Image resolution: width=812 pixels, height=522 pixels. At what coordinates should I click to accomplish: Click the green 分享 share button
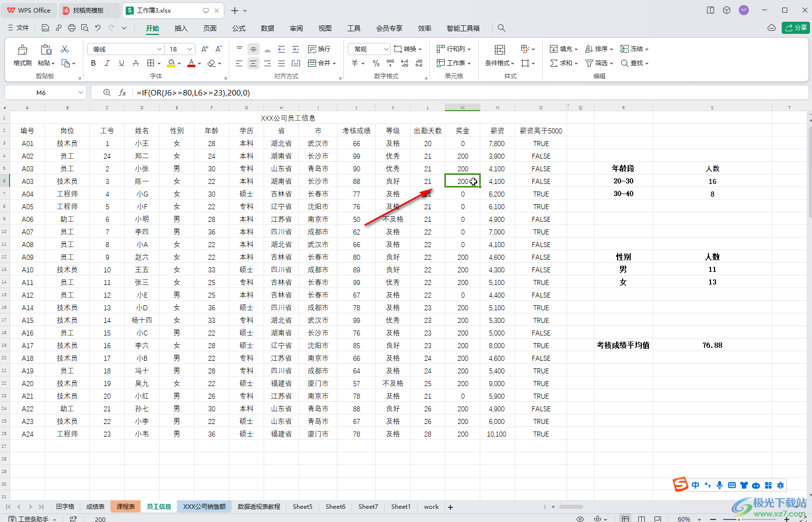click(x=795, y=28)
